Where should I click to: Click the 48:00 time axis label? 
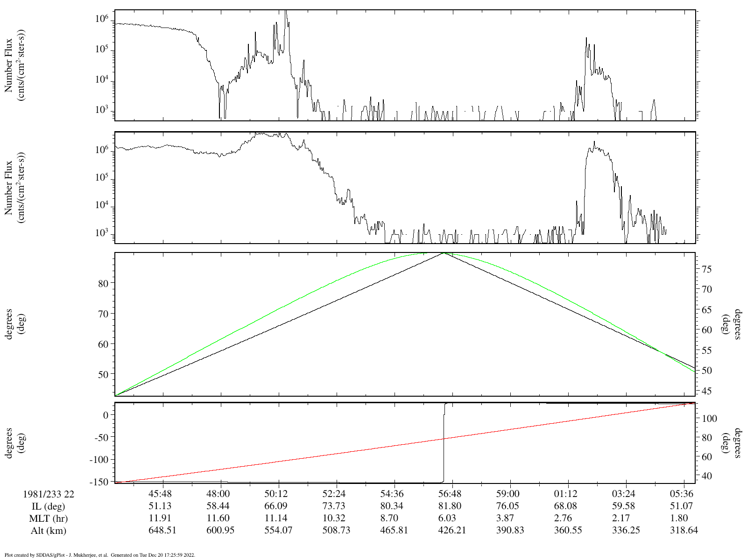click(x=218, y=494)
